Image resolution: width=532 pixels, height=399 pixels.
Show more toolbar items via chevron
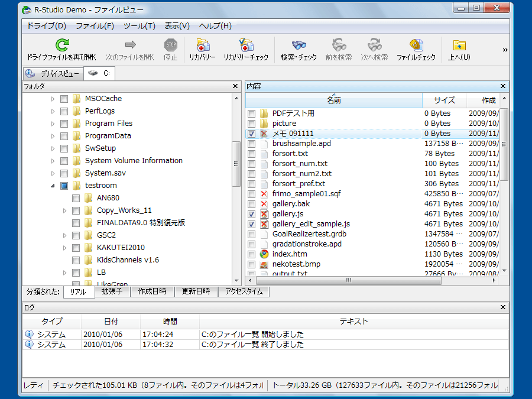[505, 50]
